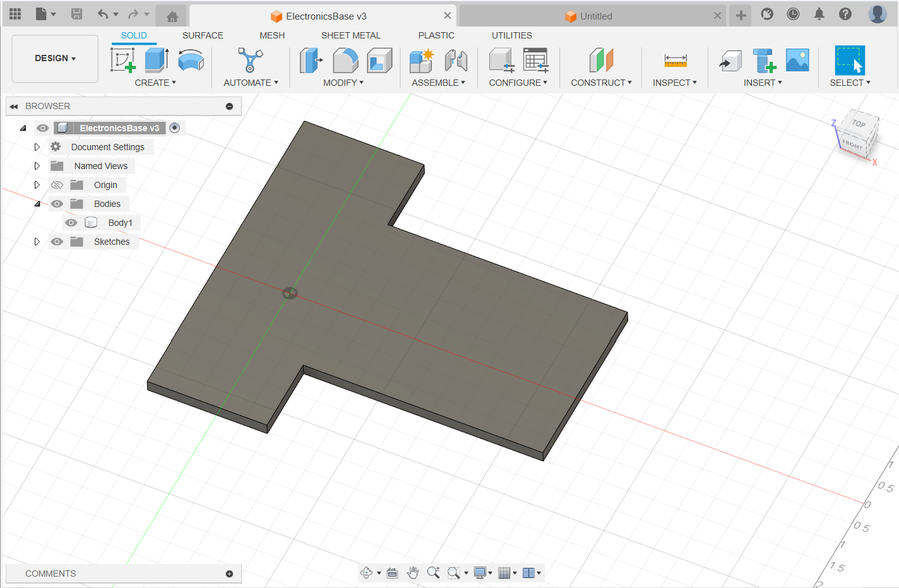Select the Fillet tool
The image size is (899, 588).
click(x=345, y=61)
